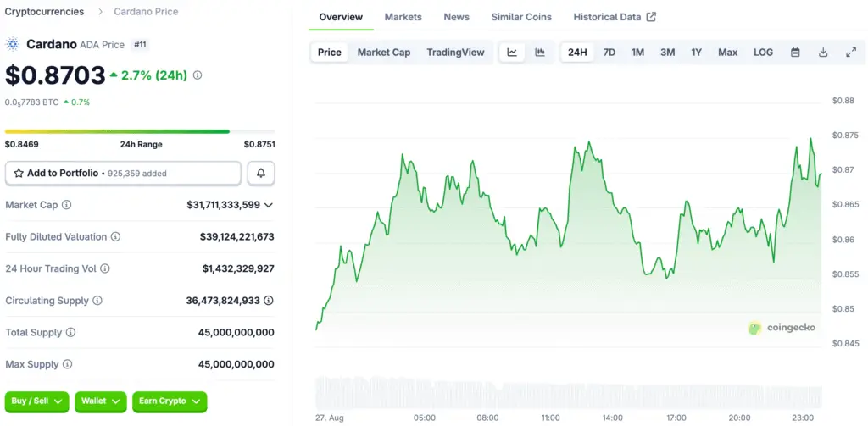Expand the Market Cap value chevron
The height and width of the screenshot is (426, 868).
[269, 205]
